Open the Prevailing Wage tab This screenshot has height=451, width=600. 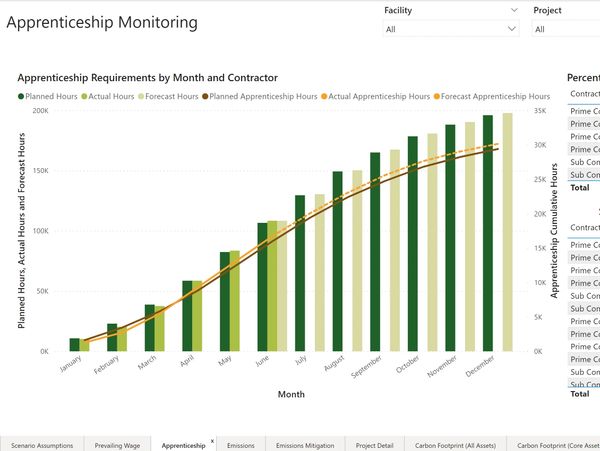point(116,443)
